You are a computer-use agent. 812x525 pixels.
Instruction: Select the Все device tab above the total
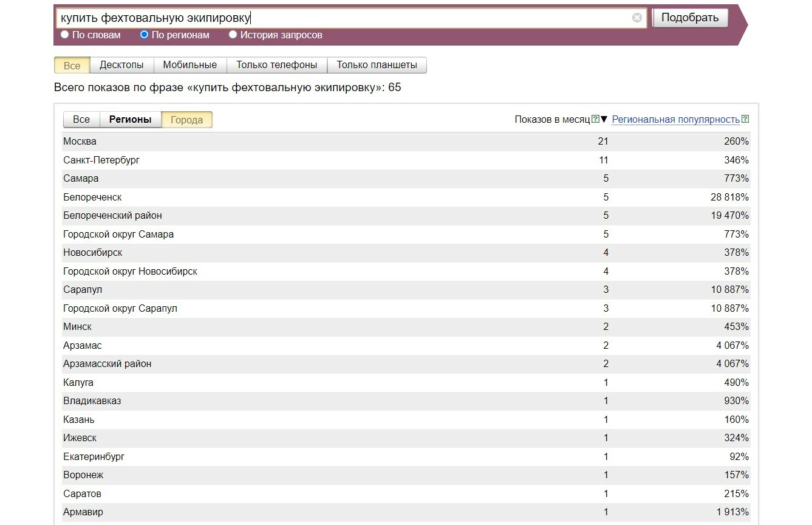(72, 65)
